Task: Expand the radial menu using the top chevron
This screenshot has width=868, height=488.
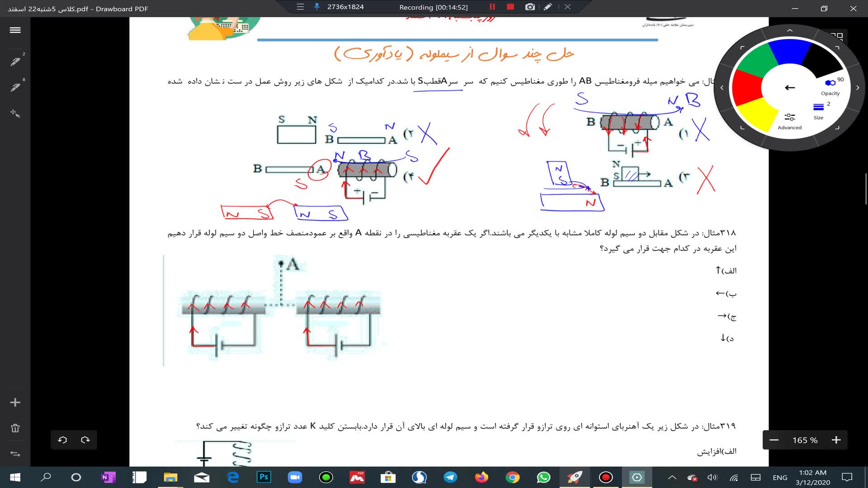Action: [790, 30]
